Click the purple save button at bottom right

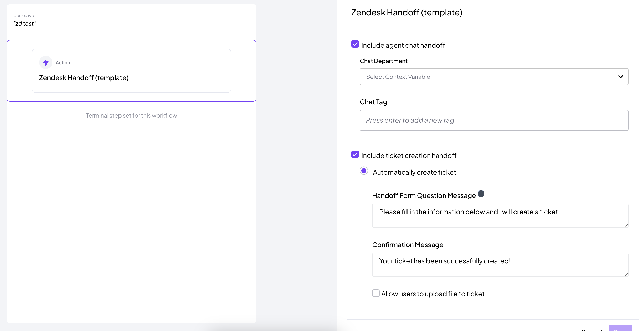coord(620,328)
